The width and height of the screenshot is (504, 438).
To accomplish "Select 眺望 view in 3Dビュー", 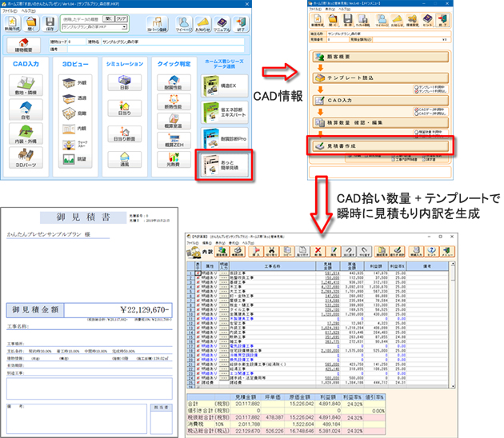I will (x=75, y=159).
